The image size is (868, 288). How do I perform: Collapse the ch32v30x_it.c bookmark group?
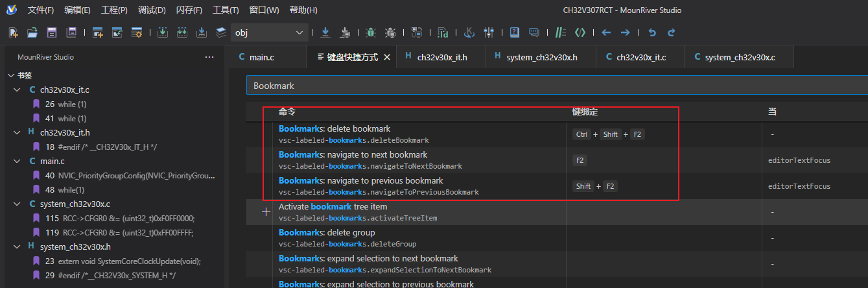pyautogui.click(x=18, y=90)
